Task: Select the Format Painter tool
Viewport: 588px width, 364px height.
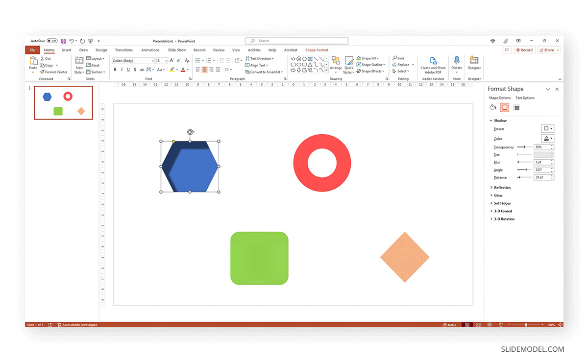Action: pyautogui.click(x=53, y=72)
